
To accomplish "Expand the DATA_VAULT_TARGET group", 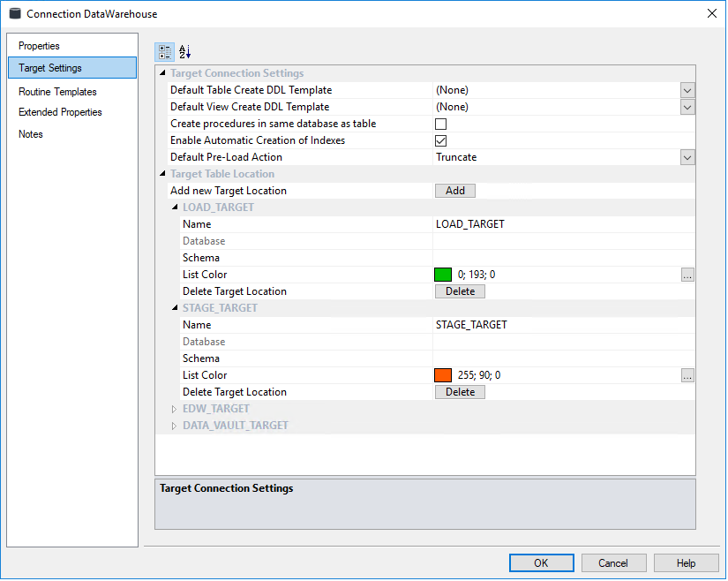I will 174,426.
